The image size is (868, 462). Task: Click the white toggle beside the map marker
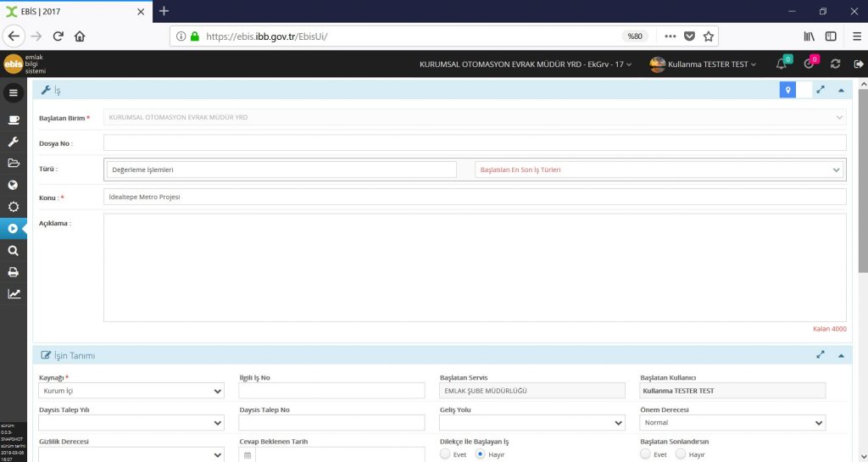tap(804, 90)
